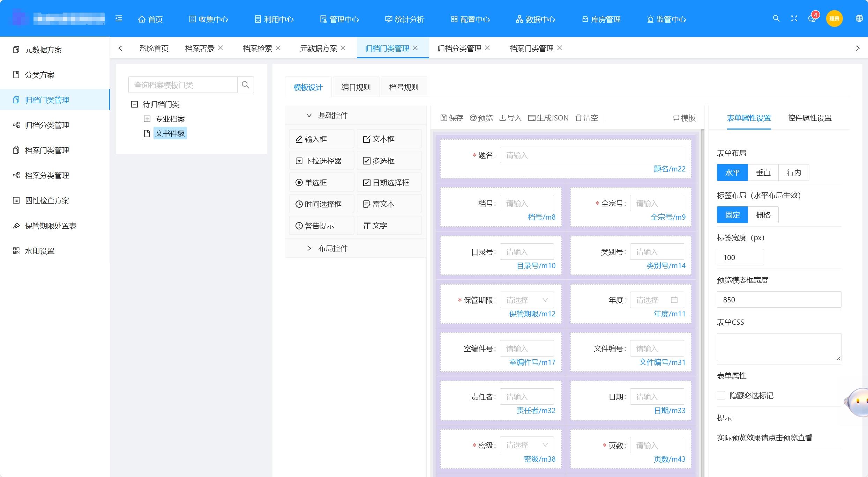Add the 文字 text control
The height and width of the screenshot is (477, 868).
(x=389, y=226)
